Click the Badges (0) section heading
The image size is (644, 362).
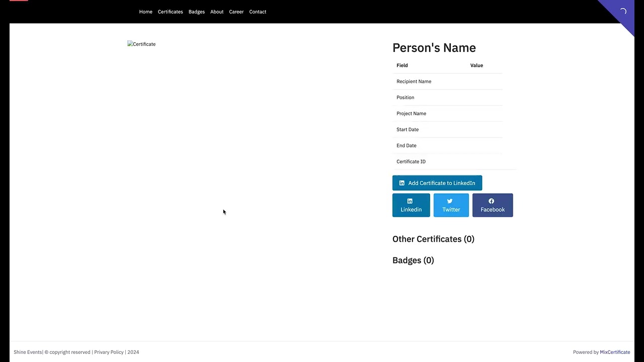[x=413, y=260]
